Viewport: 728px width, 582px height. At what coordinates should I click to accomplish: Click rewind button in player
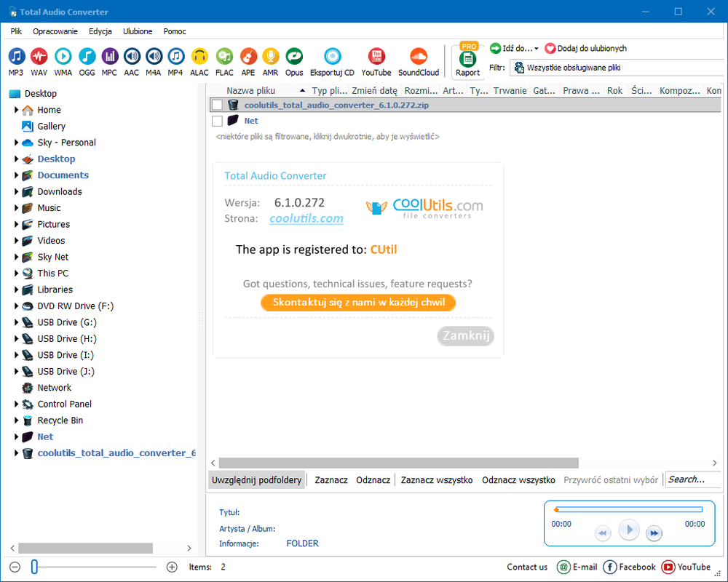click(603, 533)
